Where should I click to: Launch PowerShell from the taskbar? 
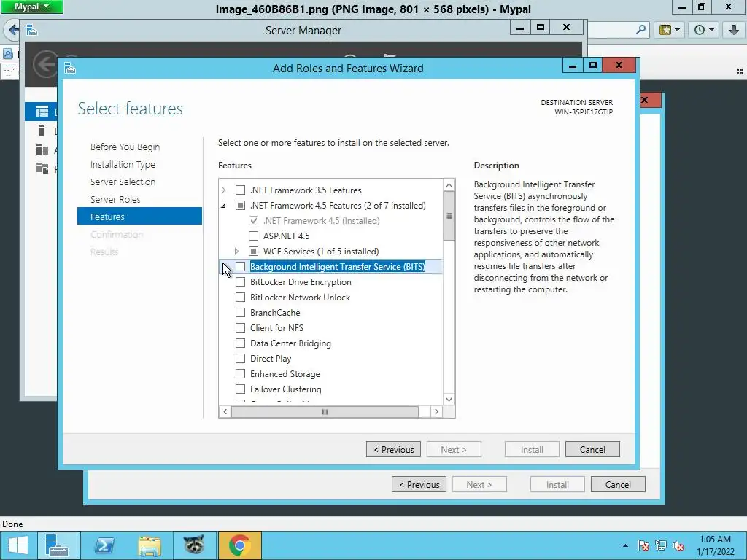click(x=104, y=545)
